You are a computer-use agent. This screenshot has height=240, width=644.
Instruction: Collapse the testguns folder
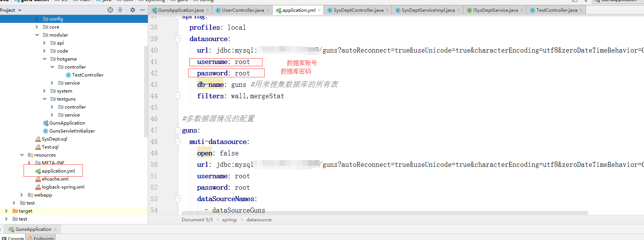pyautogui.click(x=44, y=99)
